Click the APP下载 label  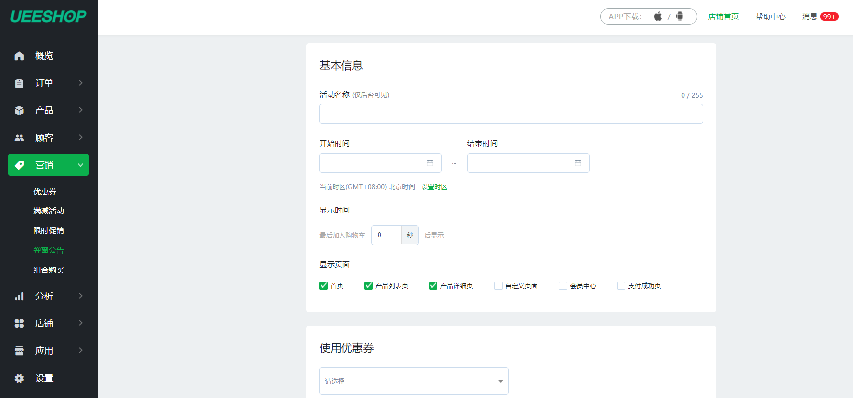625,17
